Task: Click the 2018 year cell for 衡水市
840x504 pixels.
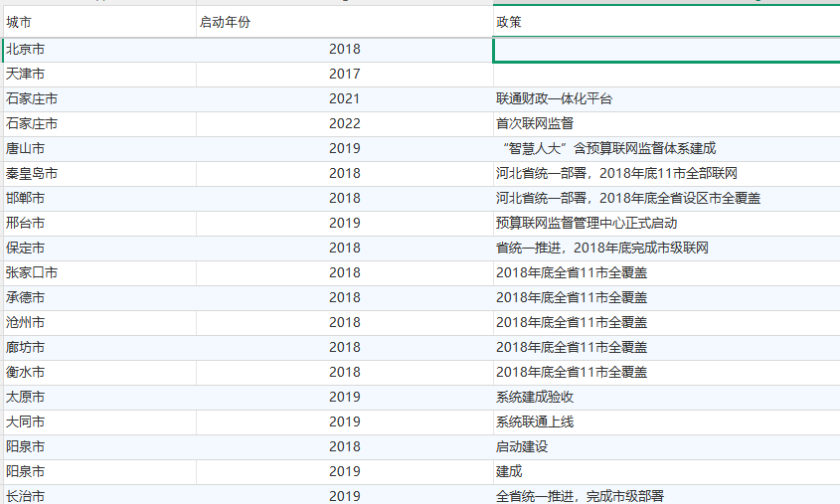Action: [x=345, y=373]
